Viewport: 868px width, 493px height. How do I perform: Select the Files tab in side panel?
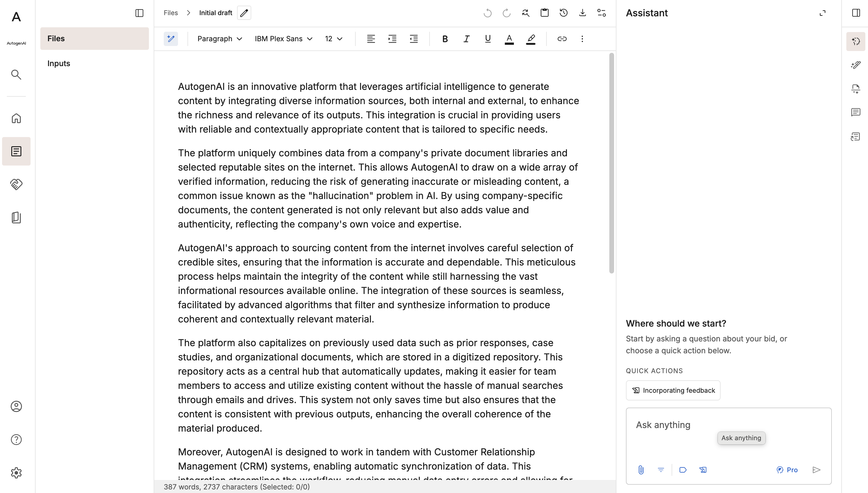click(x=94, y=39)
